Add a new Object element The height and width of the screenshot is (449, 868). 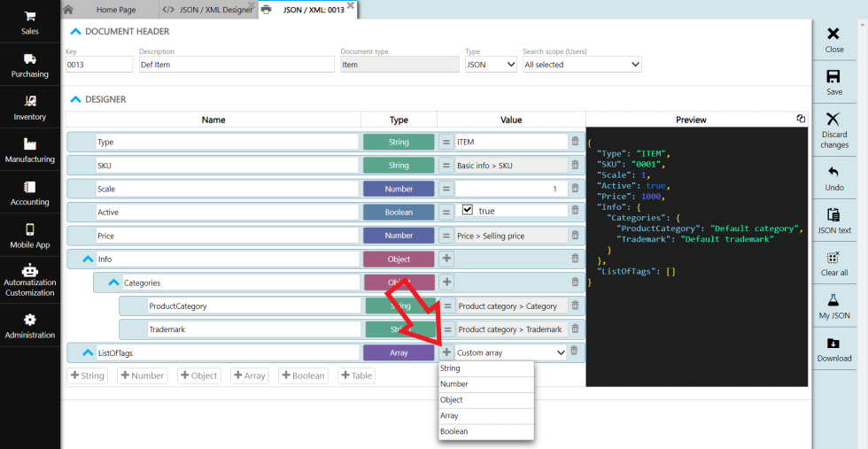coord(198,375)
